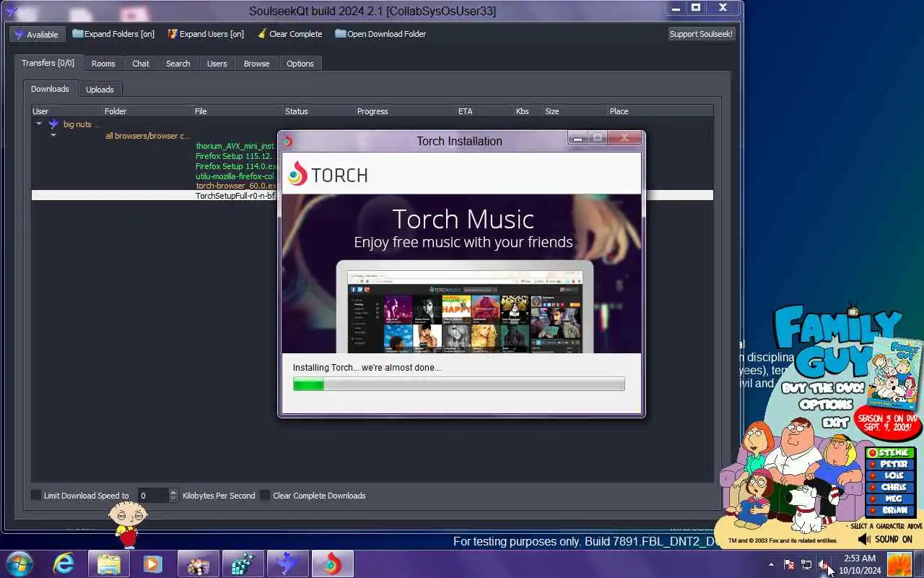Click the Torch logo in the installer
The width and height of the screenshot is (924, 578).
(x=328, y=174)
